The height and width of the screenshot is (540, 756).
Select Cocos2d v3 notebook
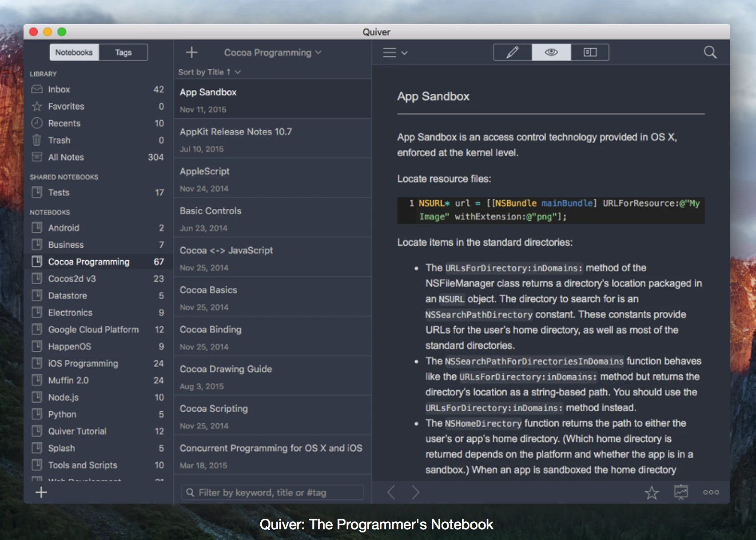[x=98, y=278]
